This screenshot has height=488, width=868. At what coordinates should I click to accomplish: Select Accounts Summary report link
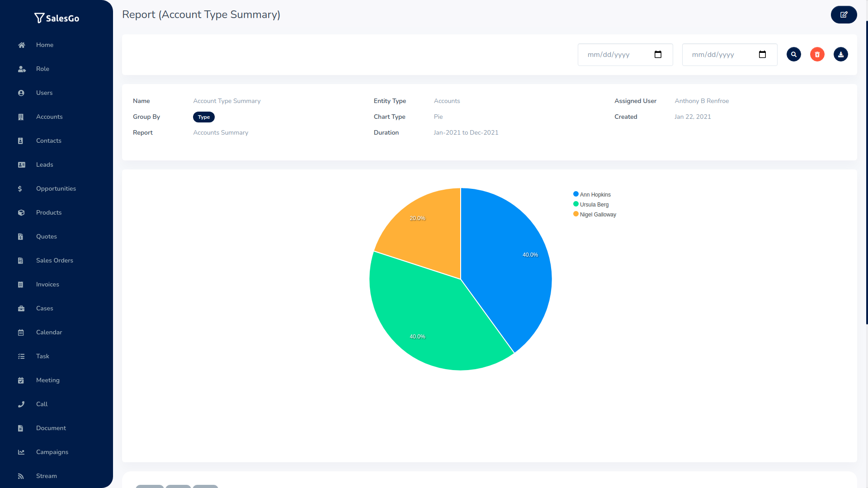221,132
